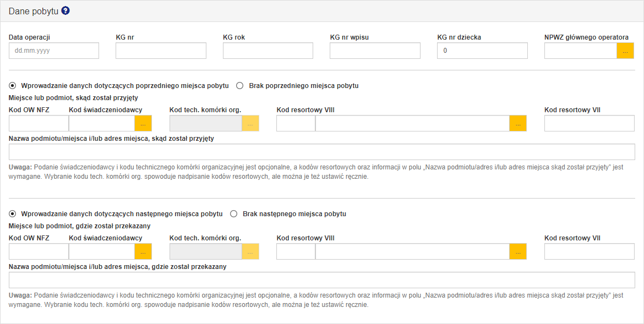Click the KG nr wpisu input field
Viewport: 644px width, 324px height.
[375, 51]
